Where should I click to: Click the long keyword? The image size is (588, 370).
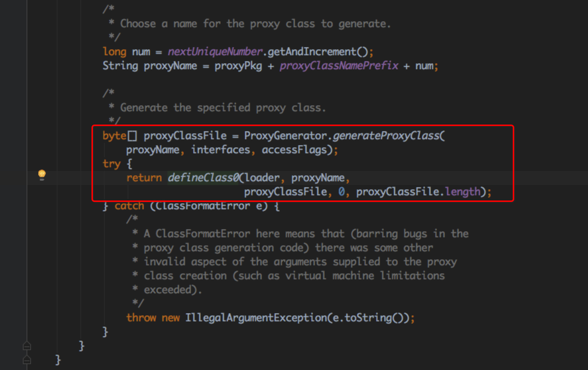coord(114,52)
